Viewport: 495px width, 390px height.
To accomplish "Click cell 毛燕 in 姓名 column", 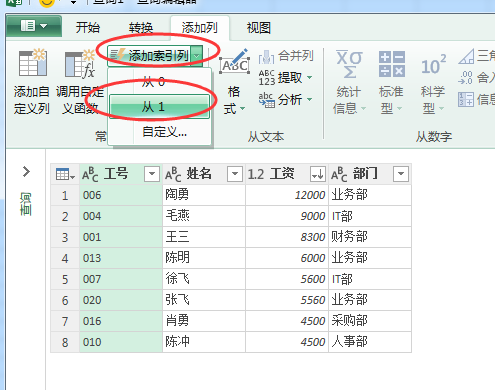I will point(204,216).
